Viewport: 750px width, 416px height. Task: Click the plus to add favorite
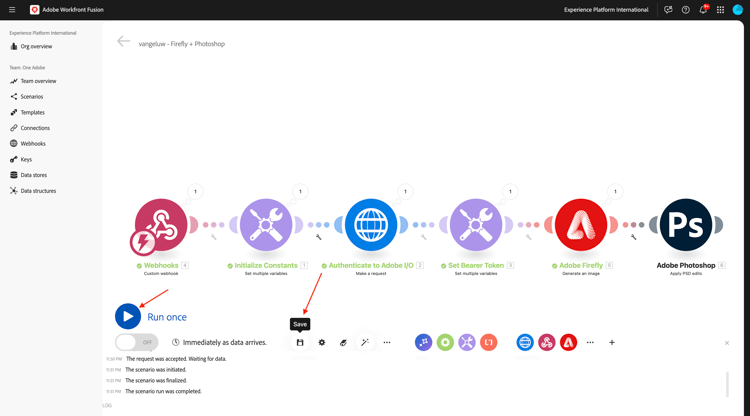coord(612,342)
